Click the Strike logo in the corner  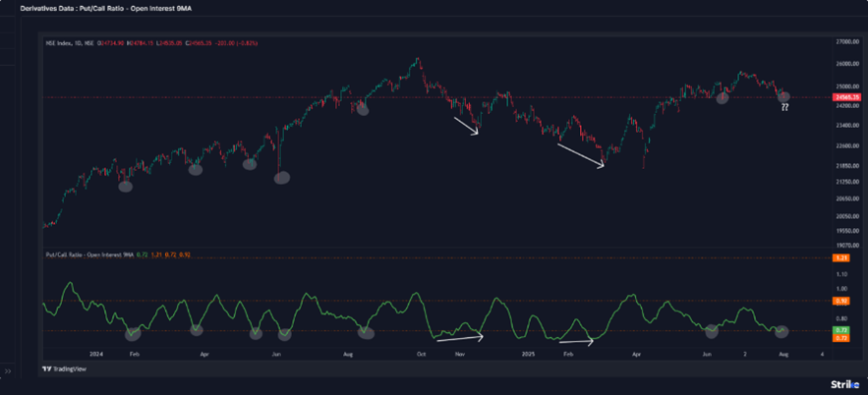(x=844, y=381)
